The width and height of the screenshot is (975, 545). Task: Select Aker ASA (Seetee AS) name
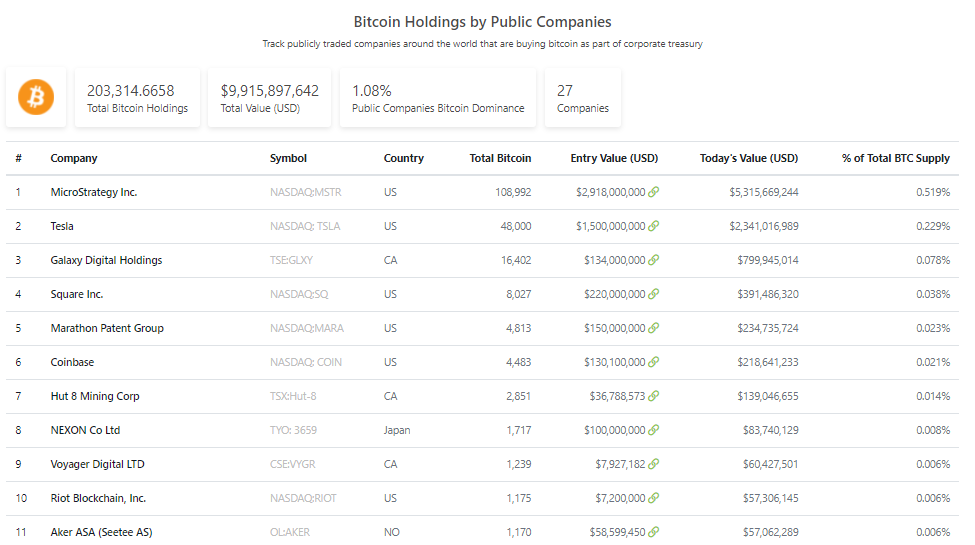[101, 532]
